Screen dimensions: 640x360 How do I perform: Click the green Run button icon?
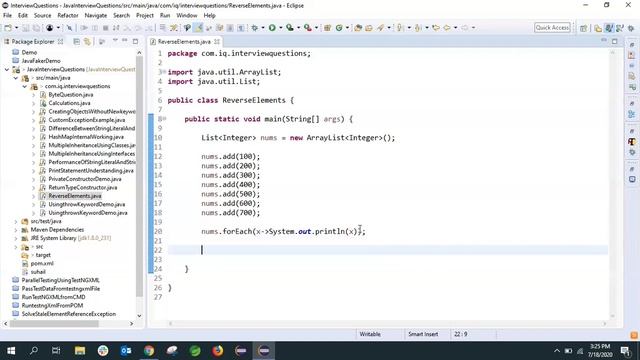(272, 28)
